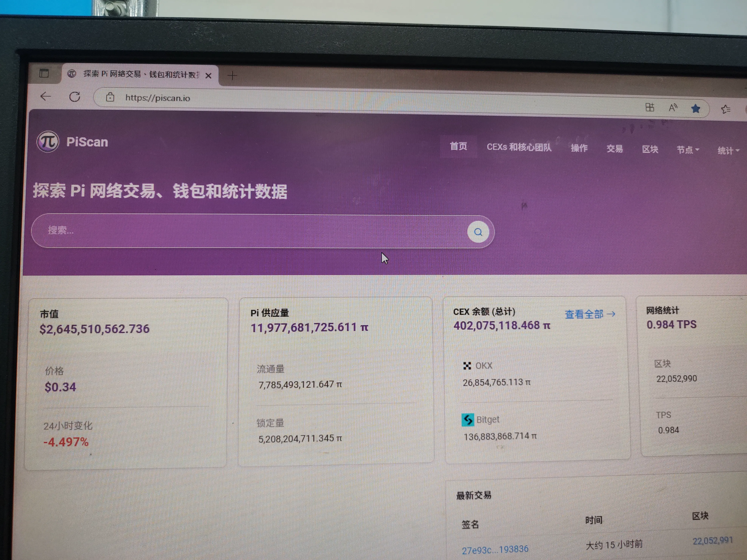Open block 22,052,991 link
Viewport: 747px width, 560px height.
(x=713, y=541)
